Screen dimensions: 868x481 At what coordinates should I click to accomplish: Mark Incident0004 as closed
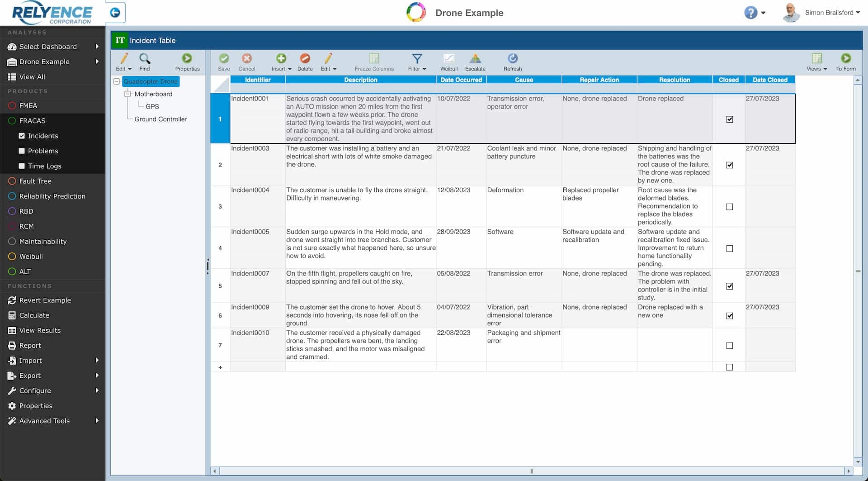pos(729,207)
